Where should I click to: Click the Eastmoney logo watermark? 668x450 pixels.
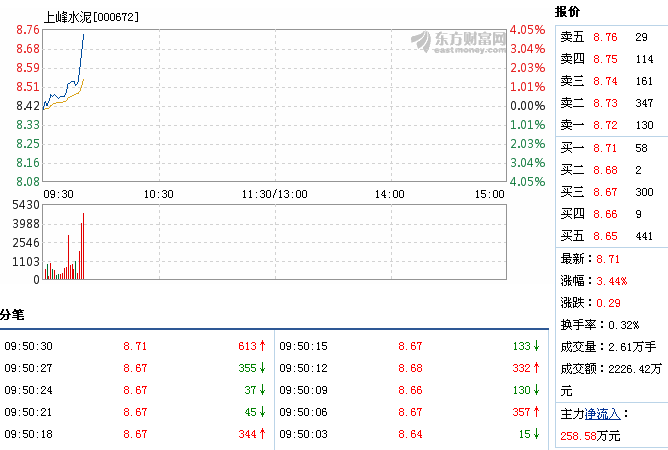tap(461, 40)
